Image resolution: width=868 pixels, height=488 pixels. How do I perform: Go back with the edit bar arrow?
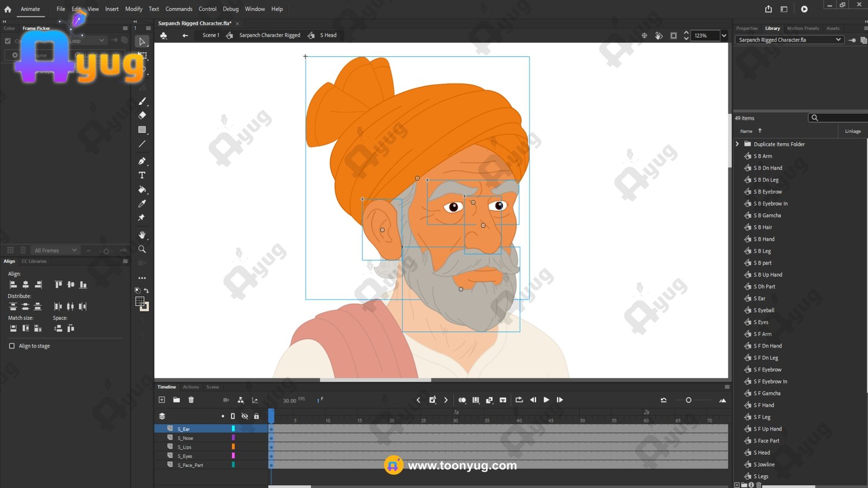(x=185, y=35)
